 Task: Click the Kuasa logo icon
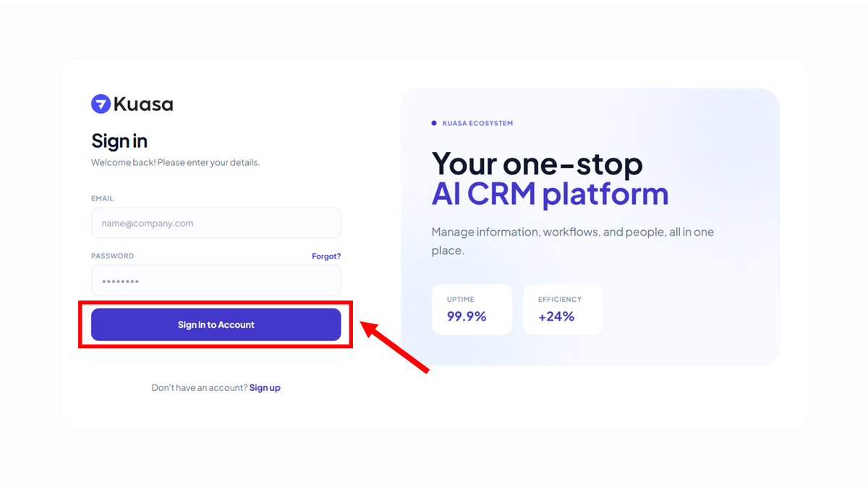point(101,104)
